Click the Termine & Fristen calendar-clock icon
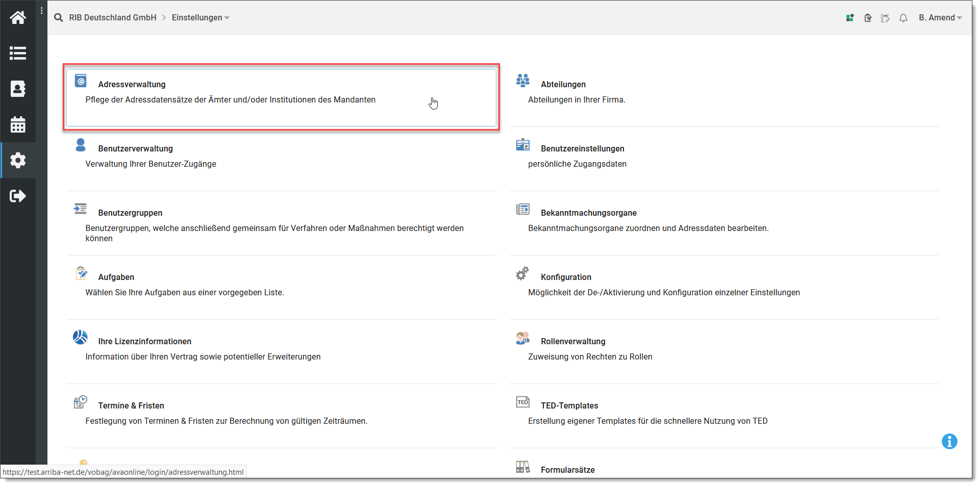The height and width of the screenshot is (486, 980). tap(81, 402)
